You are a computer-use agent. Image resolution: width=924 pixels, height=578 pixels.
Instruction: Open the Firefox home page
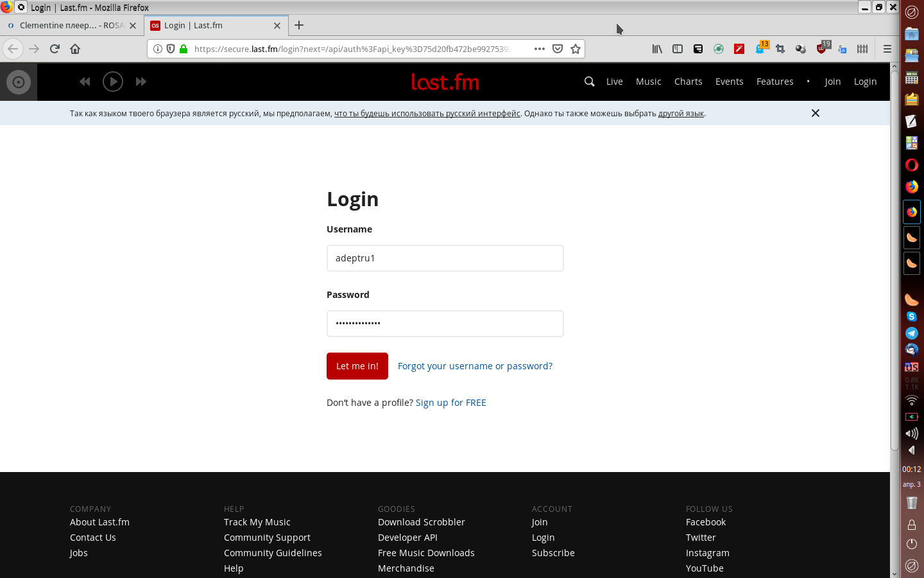pyautogui.click(x=75, y=49)
